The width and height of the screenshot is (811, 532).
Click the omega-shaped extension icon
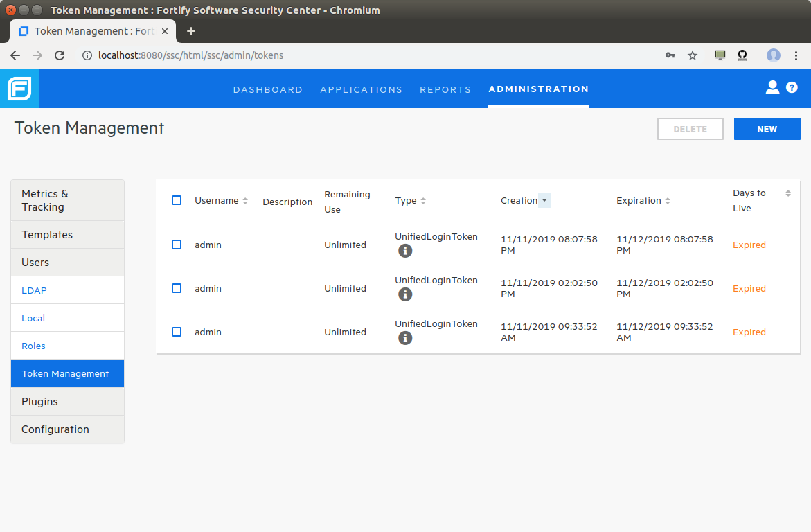(x=742, y=55)
